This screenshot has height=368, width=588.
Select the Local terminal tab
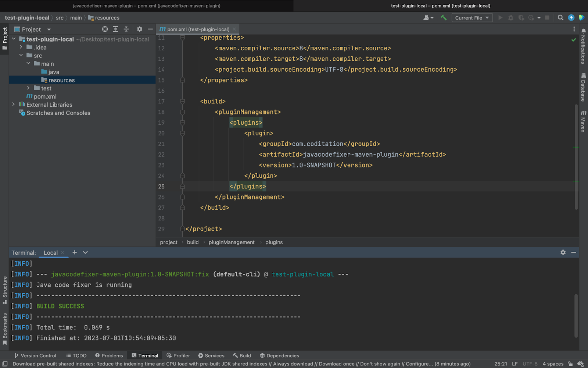(x=50, y=252)
